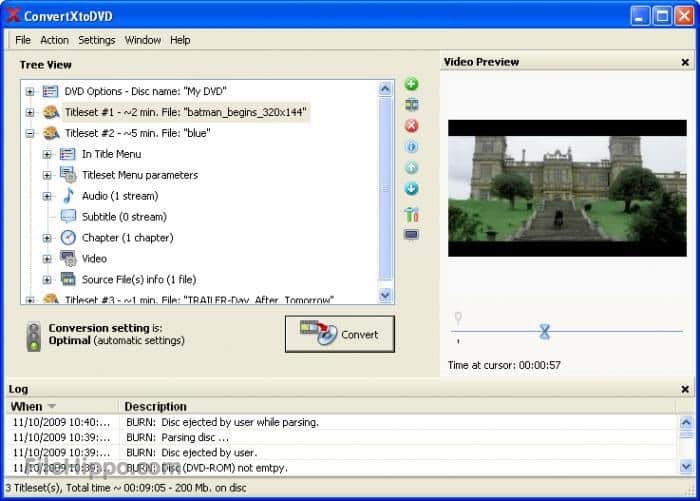Screen dimensions: 700x501
Task: Expand the Chapter (1 chapter) node
Action: point(47,238)
